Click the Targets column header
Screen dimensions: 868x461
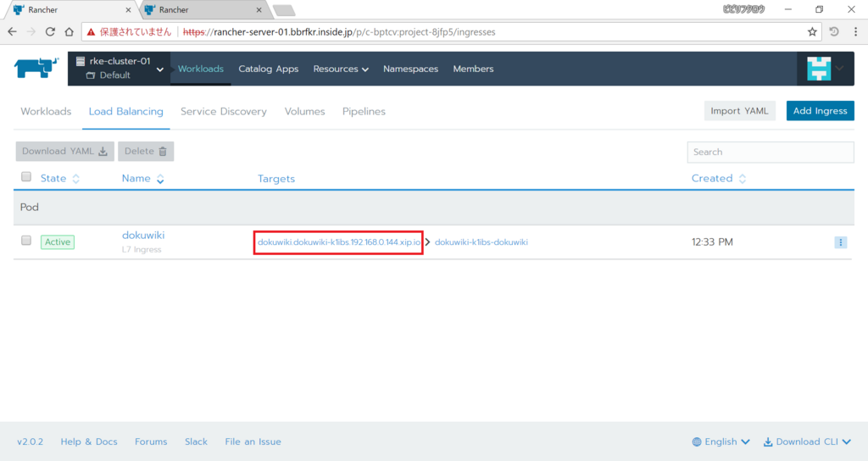(276, 179)
